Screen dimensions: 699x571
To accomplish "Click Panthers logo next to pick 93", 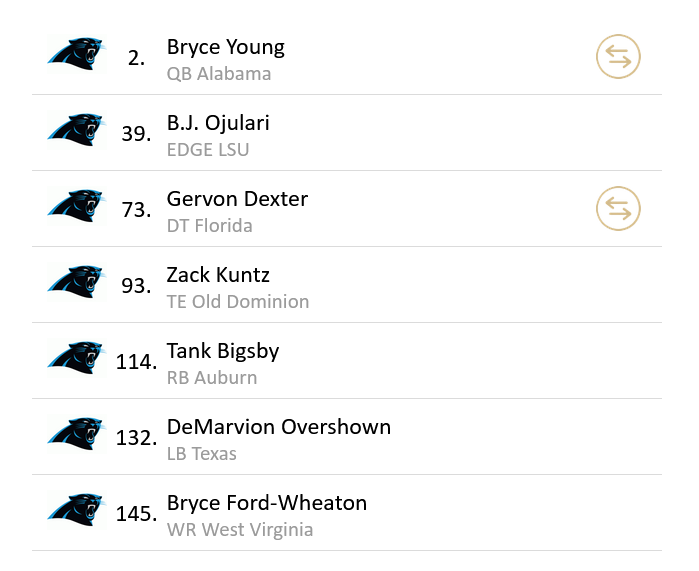I will [x=76, y=282].
